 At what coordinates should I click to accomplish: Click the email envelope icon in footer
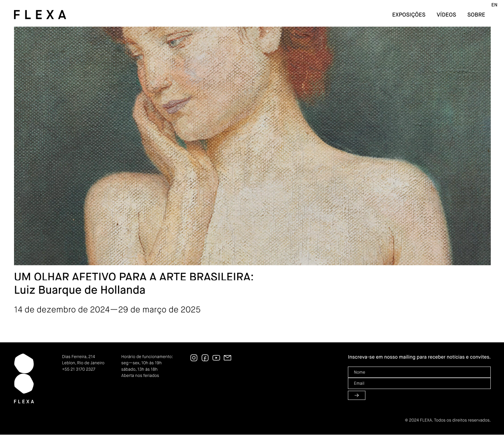pyautogui.click(x=227, y=358)
